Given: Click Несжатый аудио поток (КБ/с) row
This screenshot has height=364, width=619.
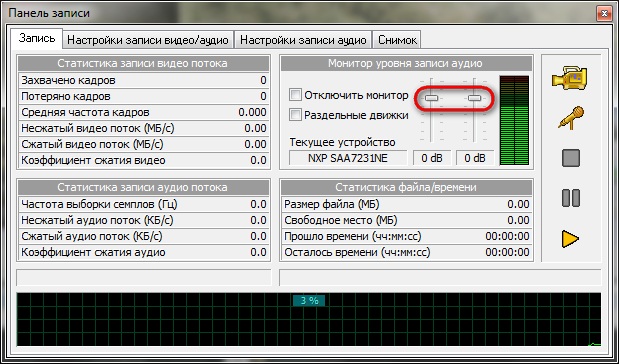Looking at the screenshot, I should [x=144, y=220].
